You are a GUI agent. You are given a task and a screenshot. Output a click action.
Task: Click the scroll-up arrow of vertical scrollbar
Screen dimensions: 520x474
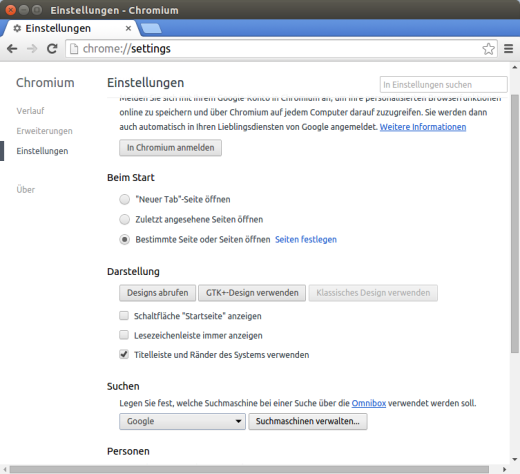tap(515, 67)
